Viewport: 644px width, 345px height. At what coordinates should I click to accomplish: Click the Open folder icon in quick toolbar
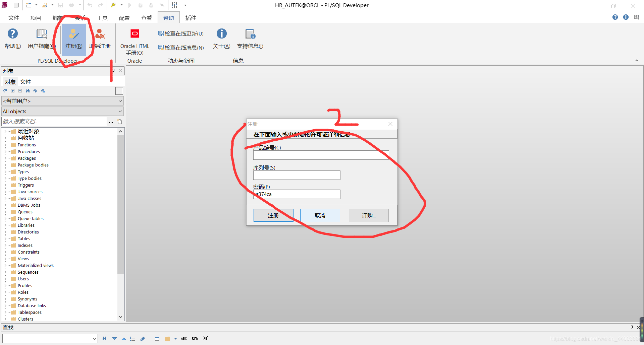coord(44,5)
